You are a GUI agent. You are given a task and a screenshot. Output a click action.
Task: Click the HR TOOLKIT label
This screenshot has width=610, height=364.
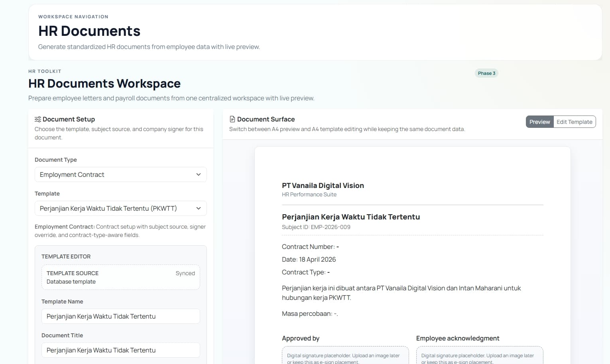(45, 71)
